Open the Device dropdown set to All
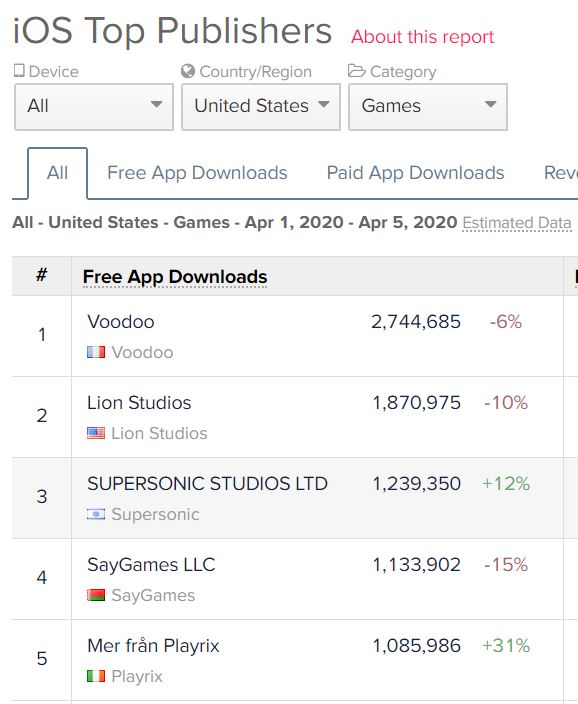The width and height of the screenshot is (578, 704). 94,107
